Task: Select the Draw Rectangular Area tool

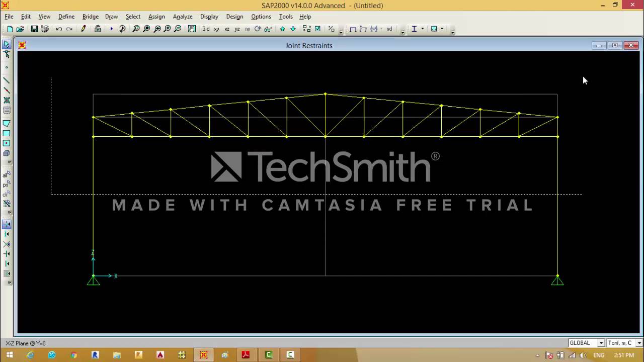Action: [x=7, y=133]
